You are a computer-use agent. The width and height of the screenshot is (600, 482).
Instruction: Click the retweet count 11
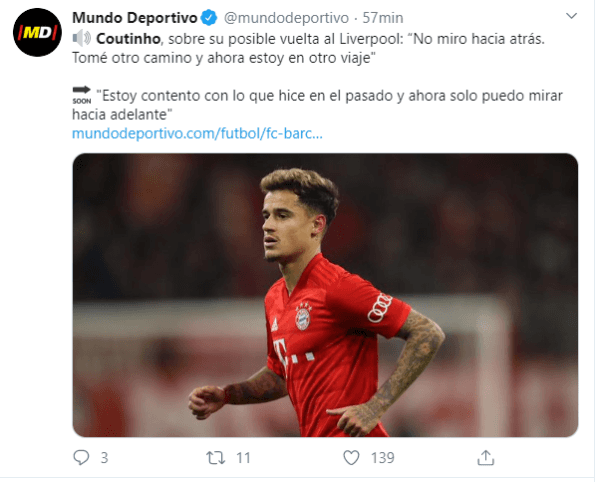[x=243, y=458]
